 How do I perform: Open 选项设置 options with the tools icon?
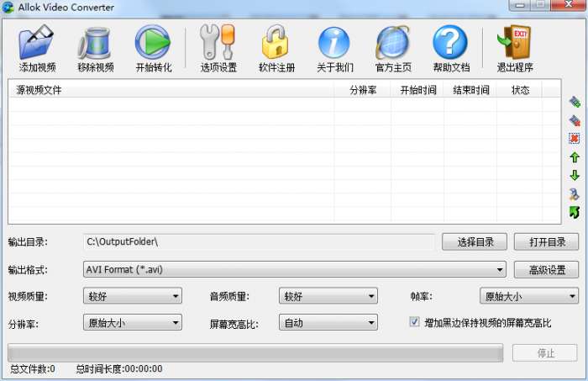coord(218,42)
